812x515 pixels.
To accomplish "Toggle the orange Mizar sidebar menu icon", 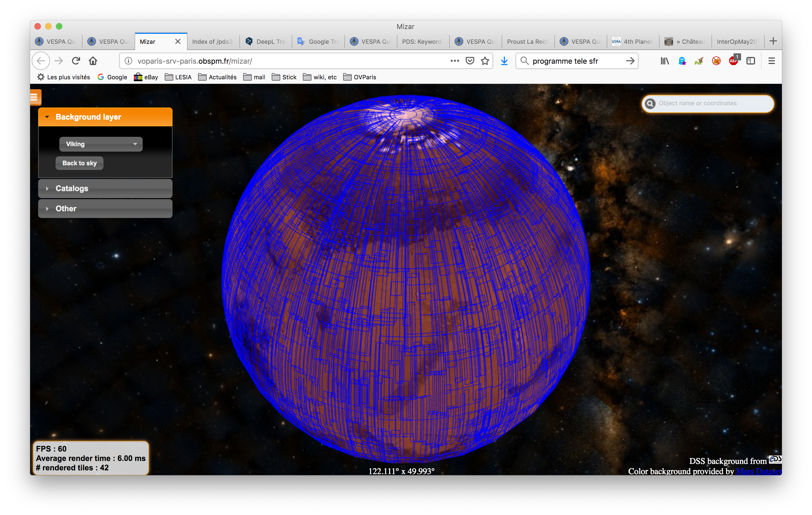I will pos(35,98).
